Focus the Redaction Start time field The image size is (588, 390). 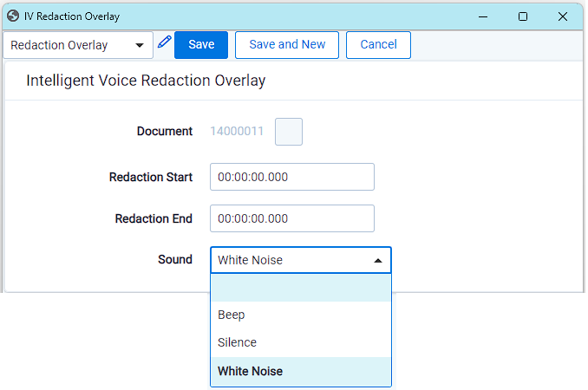[291, 177]
